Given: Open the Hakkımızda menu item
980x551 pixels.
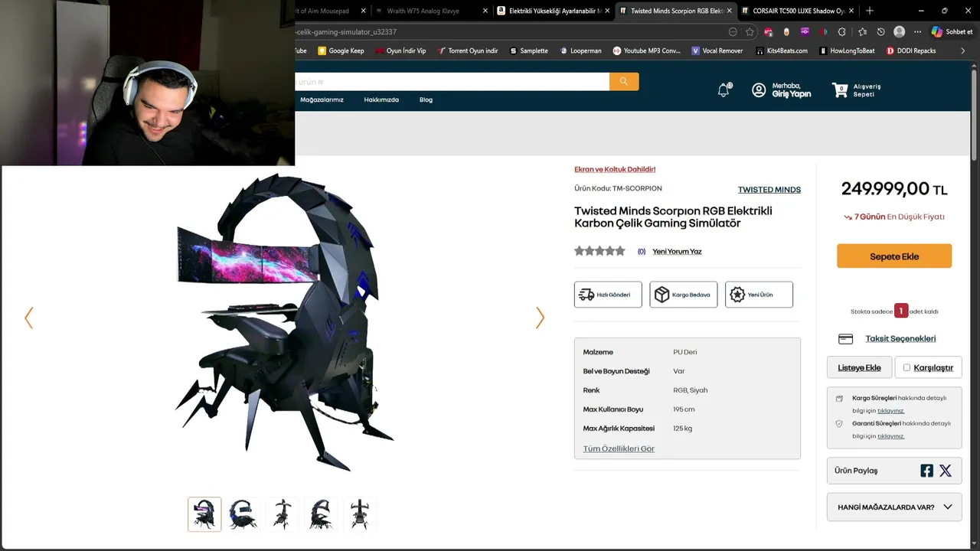Looking at the screenshot, I should (x=381, y=99).
